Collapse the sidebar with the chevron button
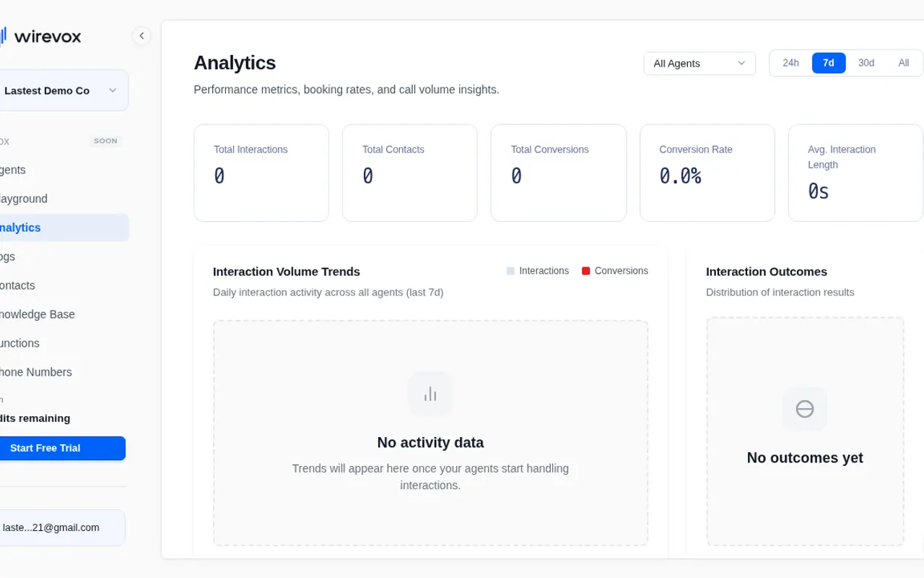 [x=141, y=35]
